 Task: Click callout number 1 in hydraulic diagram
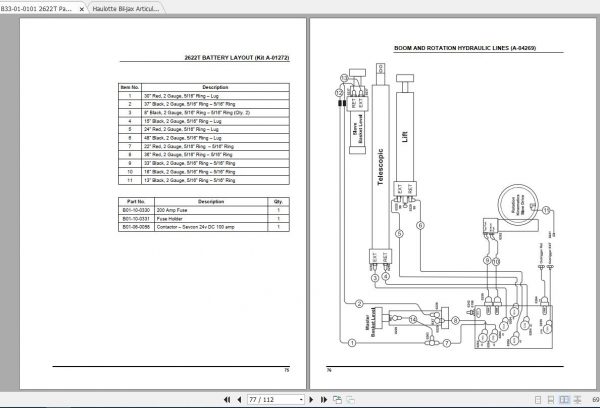[x=352, y=343]
